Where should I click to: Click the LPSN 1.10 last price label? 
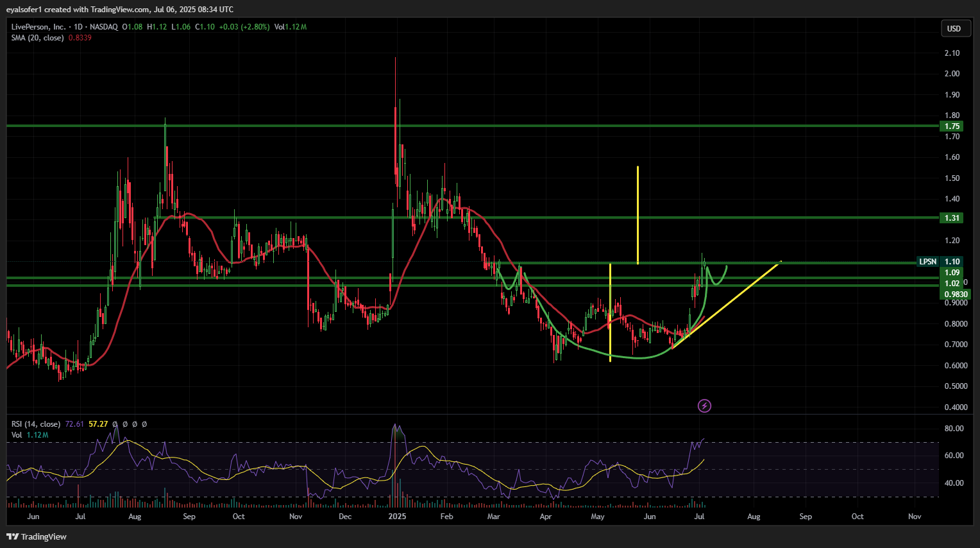940,262
